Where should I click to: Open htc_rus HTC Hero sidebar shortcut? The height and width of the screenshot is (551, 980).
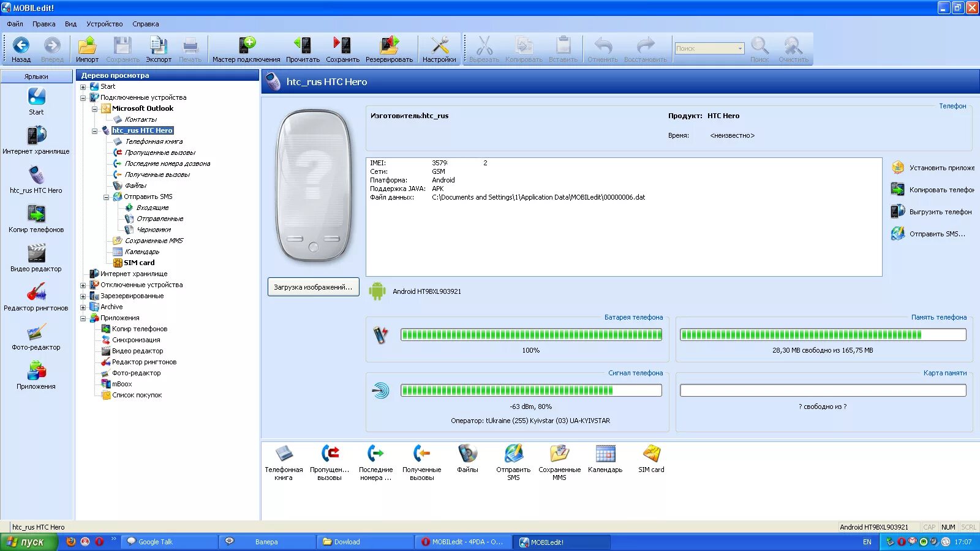tap(36, 179)
